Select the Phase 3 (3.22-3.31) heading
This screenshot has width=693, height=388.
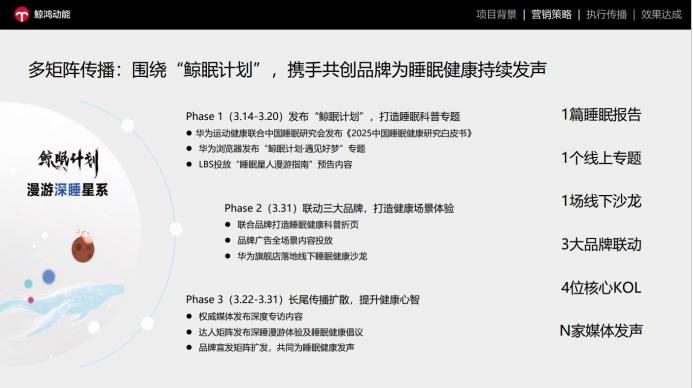coord(302,300)
